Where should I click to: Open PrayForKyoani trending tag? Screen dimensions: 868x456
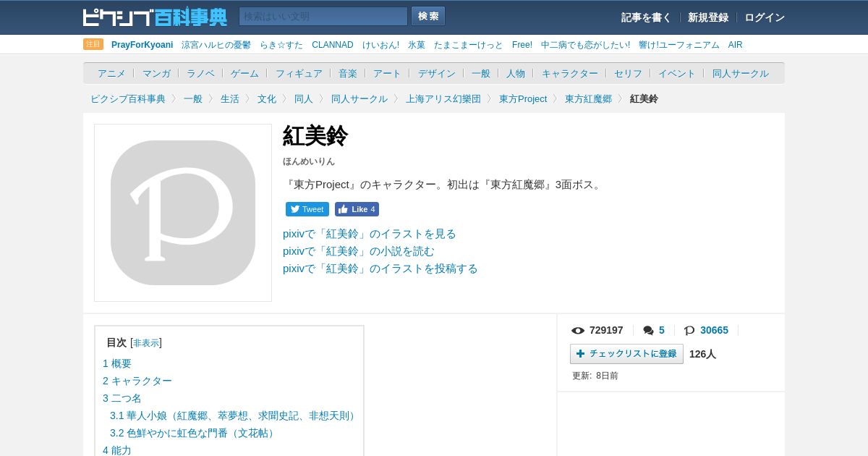[x=142, y=45]
